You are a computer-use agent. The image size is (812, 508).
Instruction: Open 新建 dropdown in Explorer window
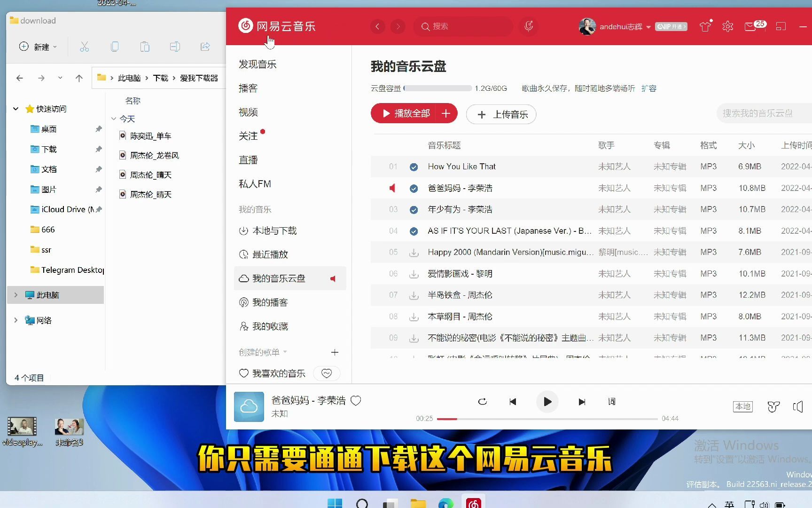coord(38,47)
